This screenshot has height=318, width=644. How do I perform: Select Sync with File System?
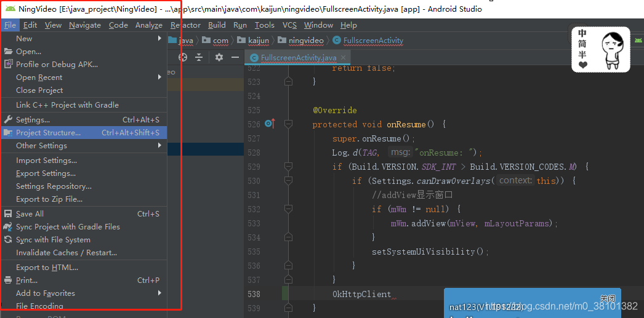tap(84, 240)
